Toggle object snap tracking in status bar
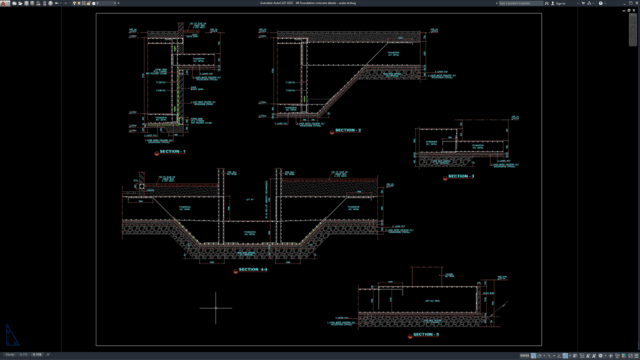Screen dimensions: 640x360 (559, 356)
